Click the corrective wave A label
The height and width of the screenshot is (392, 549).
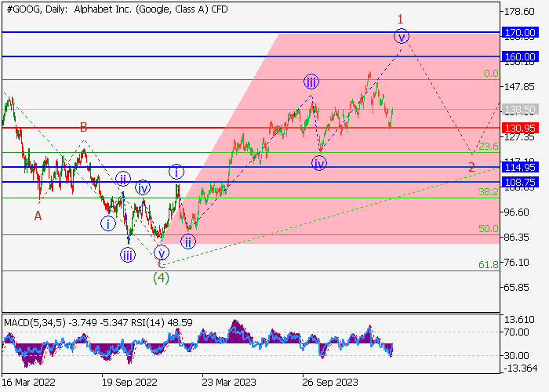pyautogui.click(x=38, y=216)
